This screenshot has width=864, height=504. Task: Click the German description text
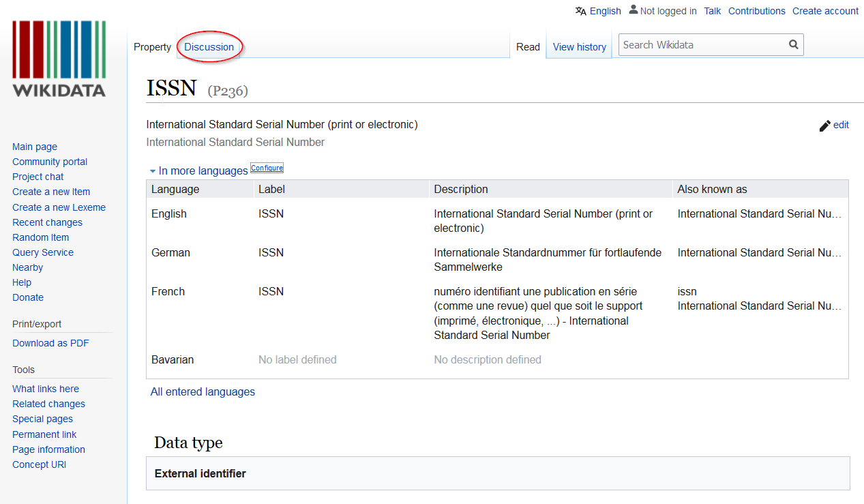coord(548,260)
